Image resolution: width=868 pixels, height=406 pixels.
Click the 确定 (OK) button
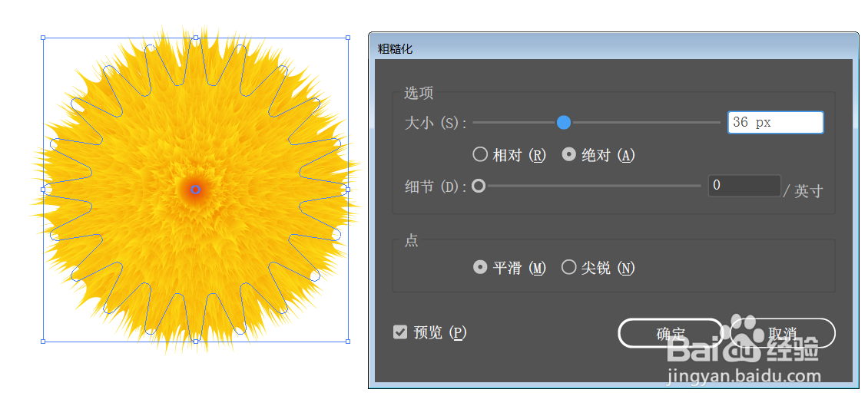pos(671,333)
